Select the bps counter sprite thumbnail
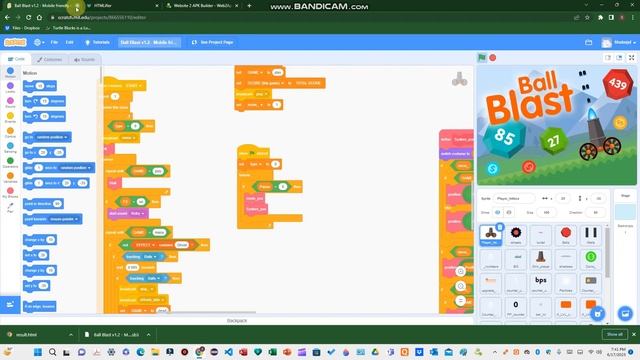 (x=540, y=282)
